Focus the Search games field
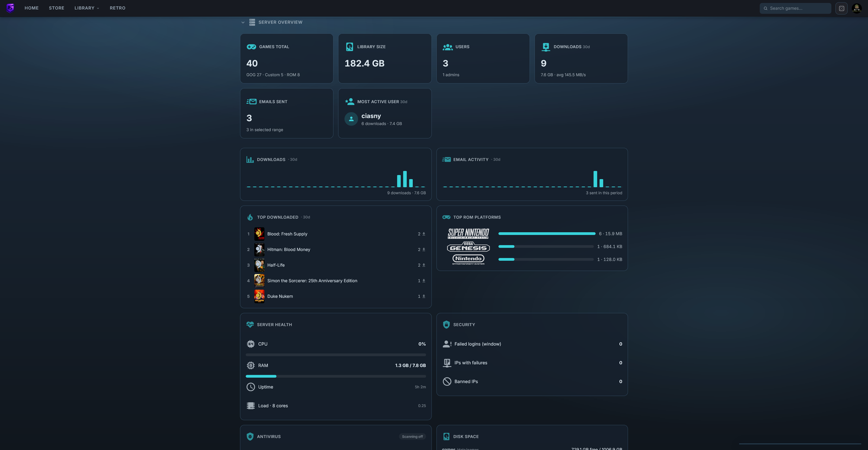 pos(795,8)
